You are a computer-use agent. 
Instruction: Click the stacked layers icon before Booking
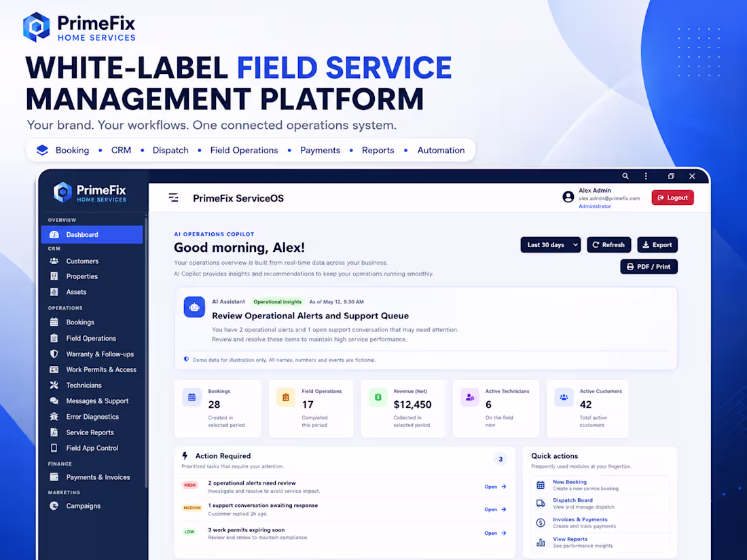(x=42, y=150)
